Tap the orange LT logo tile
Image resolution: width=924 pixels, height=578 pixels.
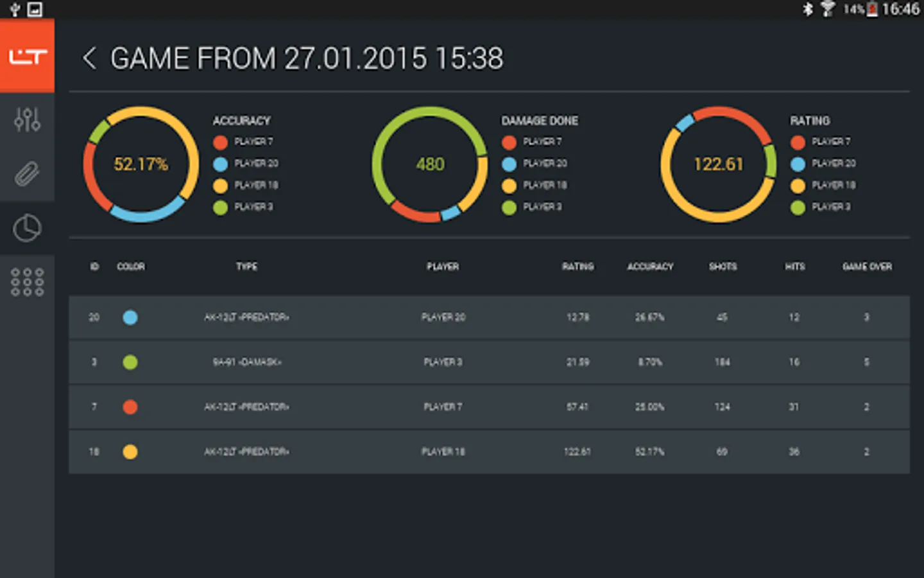pyautogui.click(x=27, y=56)
